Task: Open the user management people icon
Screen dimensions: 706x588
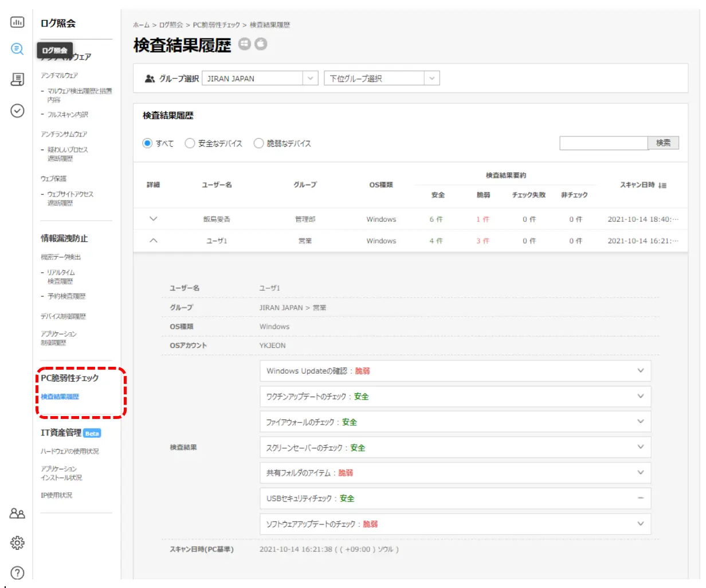Action: click(17, 513)
